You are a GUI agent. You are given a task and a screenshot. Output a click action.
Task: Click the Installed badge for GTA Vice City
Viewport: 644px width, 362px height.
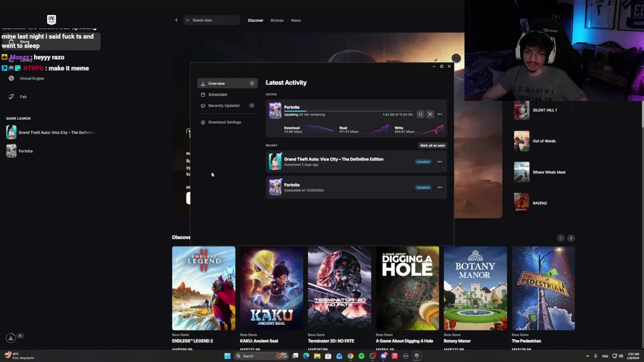coord(423,161)
